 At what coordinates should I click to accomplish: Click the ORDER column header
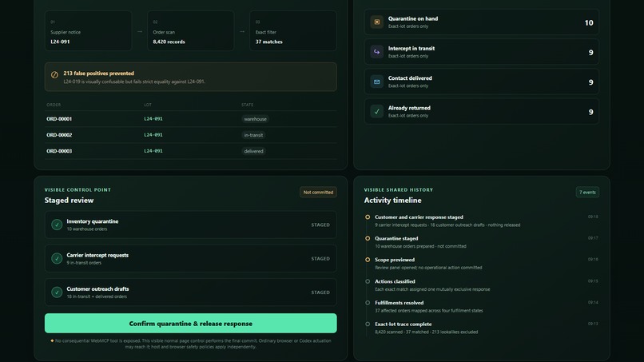[x=54, y=105]
